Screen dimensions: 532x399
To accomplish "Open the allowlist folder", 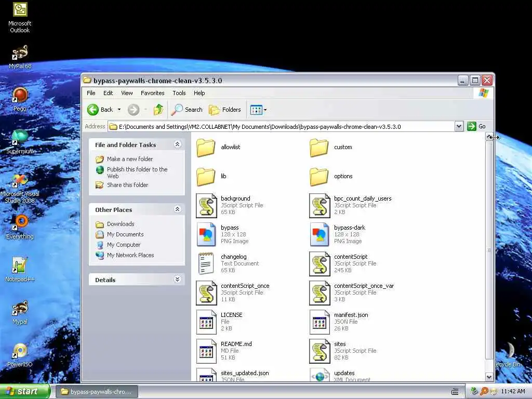I will tap(206, 147).
